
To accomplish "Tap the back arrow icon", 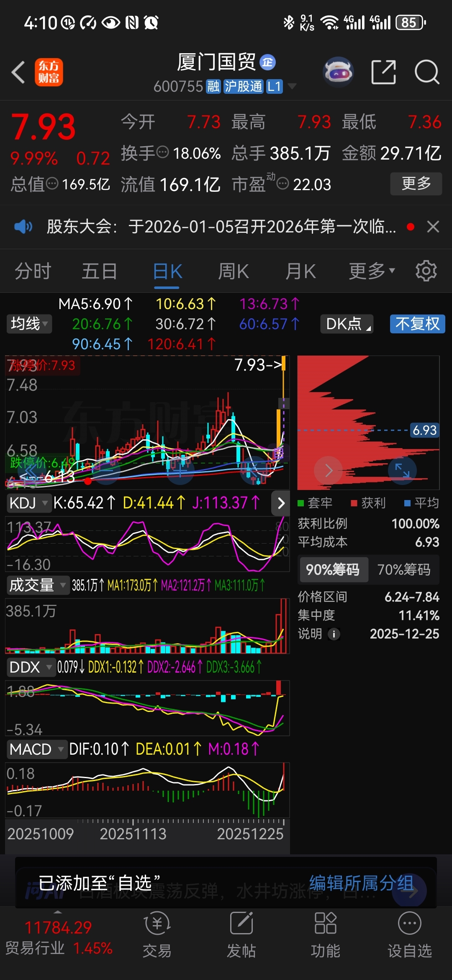I will tap(18, 72).
